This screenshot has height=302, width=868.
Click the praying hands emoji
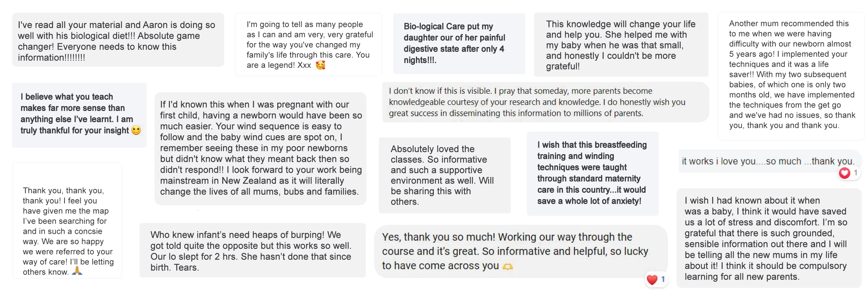[x=77, y=271]
